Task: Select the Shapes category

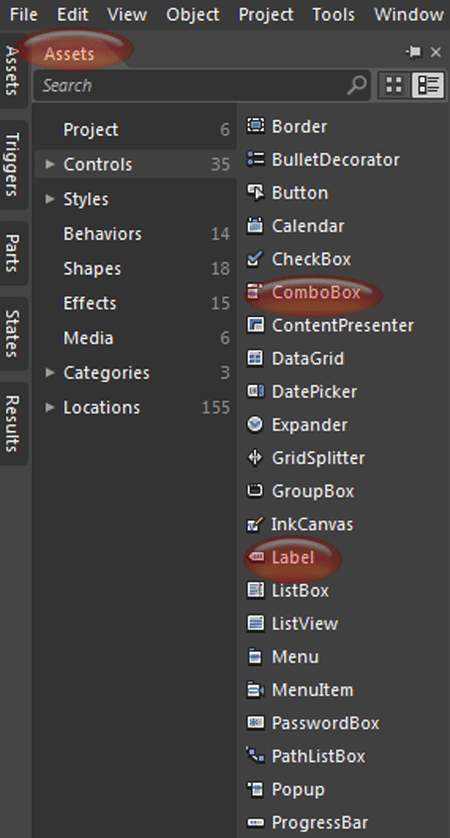Action: coord(135,268)
